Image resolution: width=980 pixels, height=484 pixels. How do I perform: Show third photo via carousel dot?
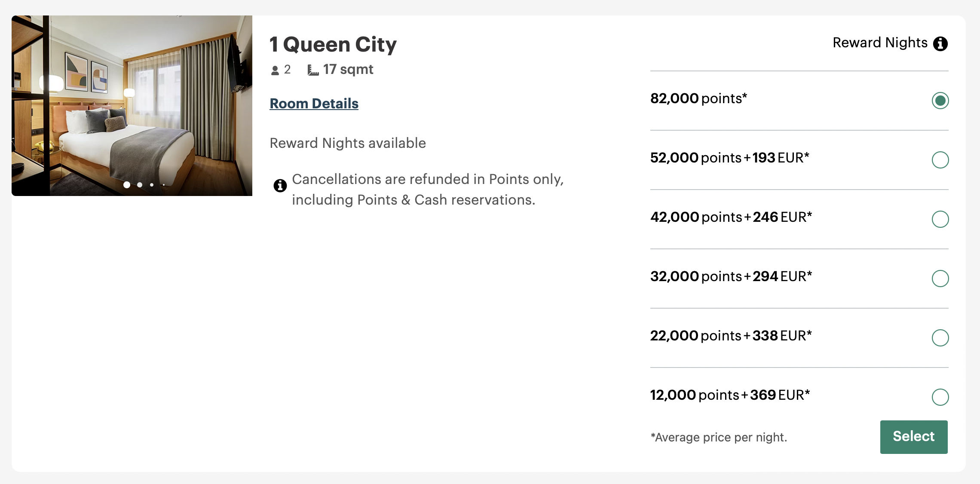point(152,185)
